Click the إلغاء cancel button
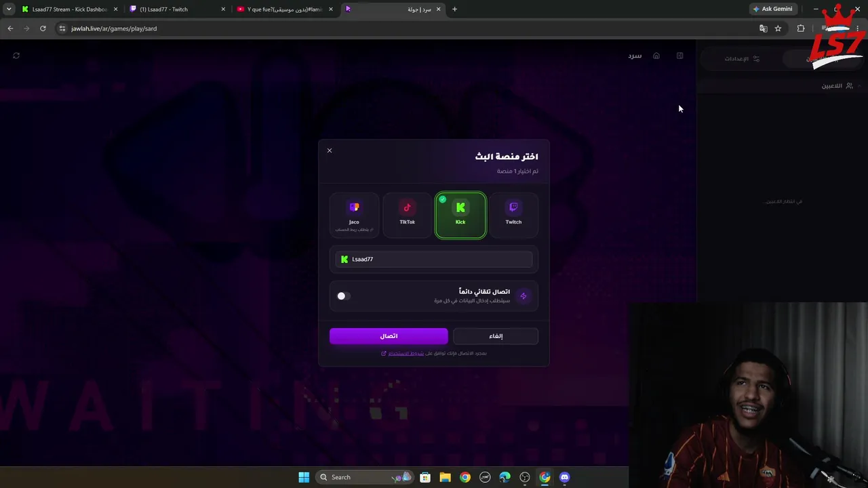The height and width of the screenshot is (488, 868). tap(496, 336)
